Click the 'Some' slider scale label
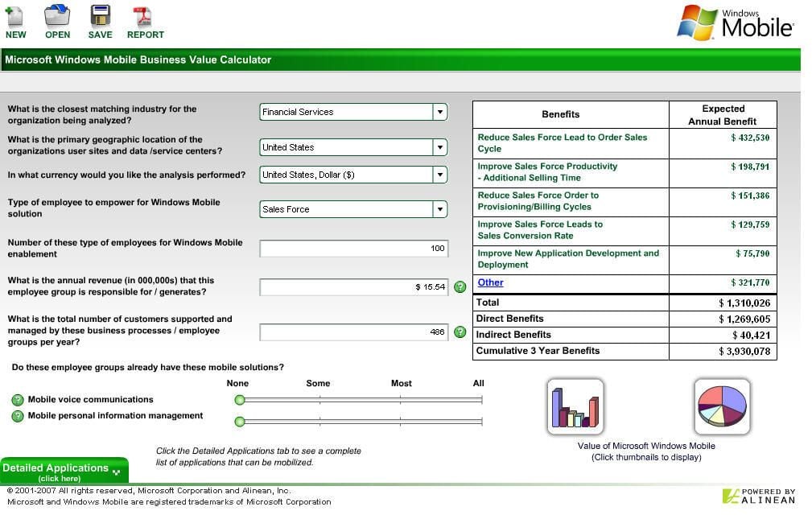The width and height of the screenshot is (812, 519). (x=318, y=383)
